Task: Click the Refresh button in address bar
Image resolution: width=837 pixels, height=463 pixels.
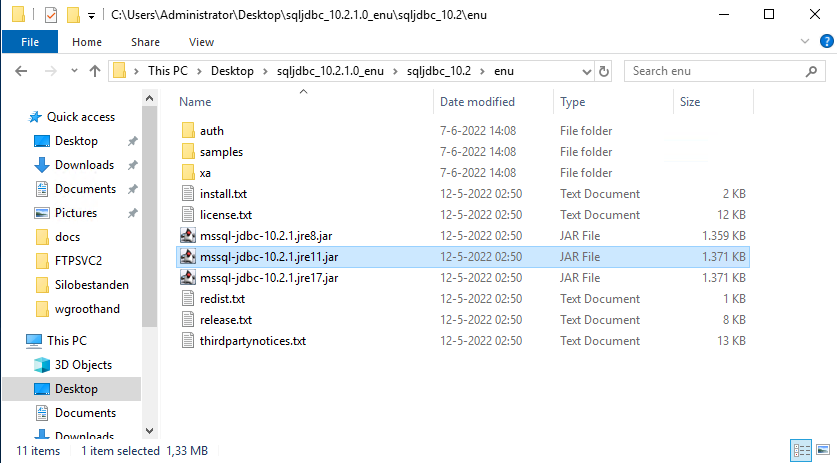Action: pyautogui.click(x=606, y=71)
